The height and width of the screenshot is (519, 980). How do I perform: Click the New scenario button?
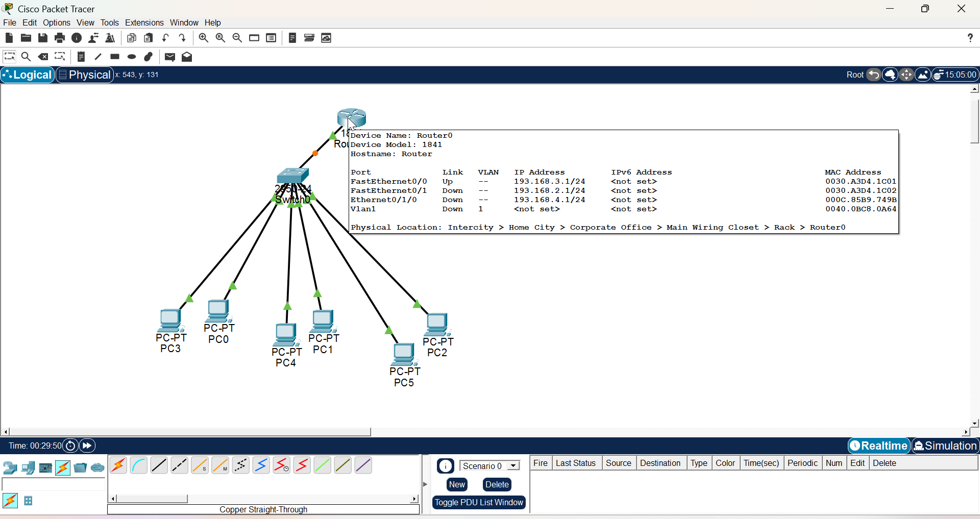(457, 484)
